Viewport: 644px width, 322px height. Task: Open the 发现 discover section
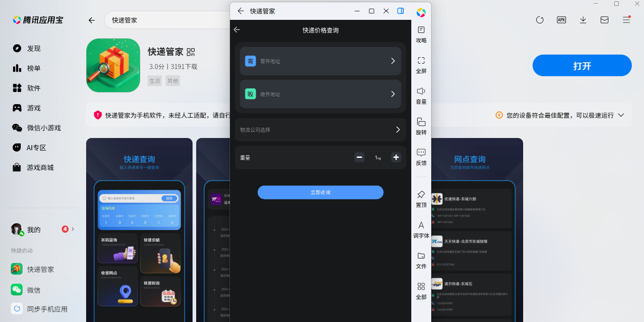[x=27, y=48]
